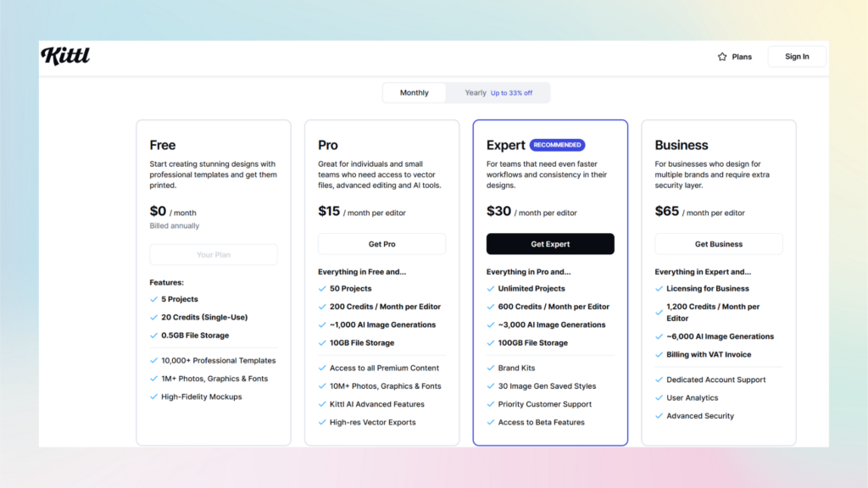This screenshot has width=868, height=488.
Task: Click the disabled Your Plan button
Action: click(x=214, y=254)
